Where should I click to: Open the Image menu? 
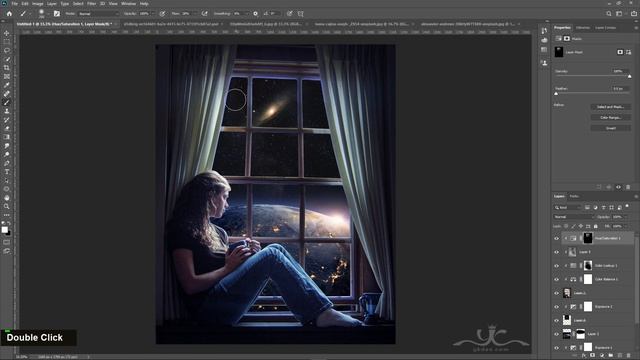[38, 4]
